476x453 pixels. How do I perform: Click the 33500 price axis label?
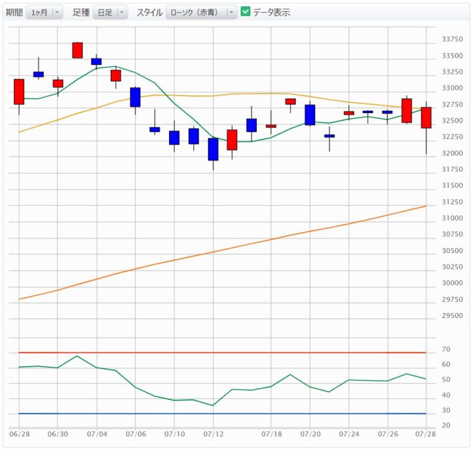[452, 55]
